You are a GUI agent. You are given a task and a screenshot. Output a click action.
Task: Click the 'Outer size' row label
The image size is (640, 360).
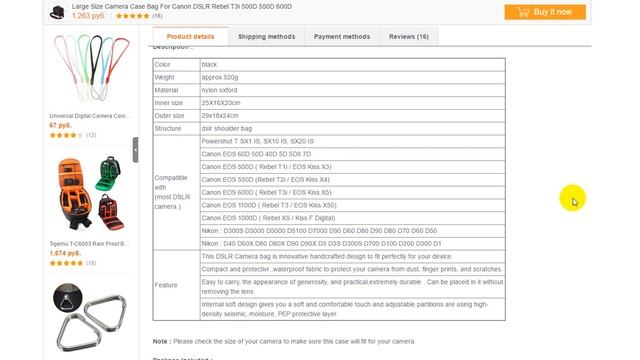tap(169, 116)
